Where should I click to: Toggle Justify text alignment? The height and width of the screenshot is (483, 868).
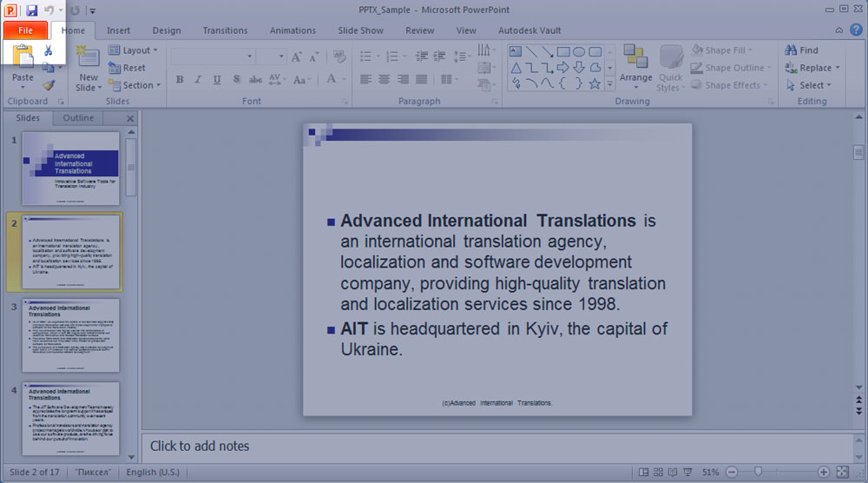point(422,79)
